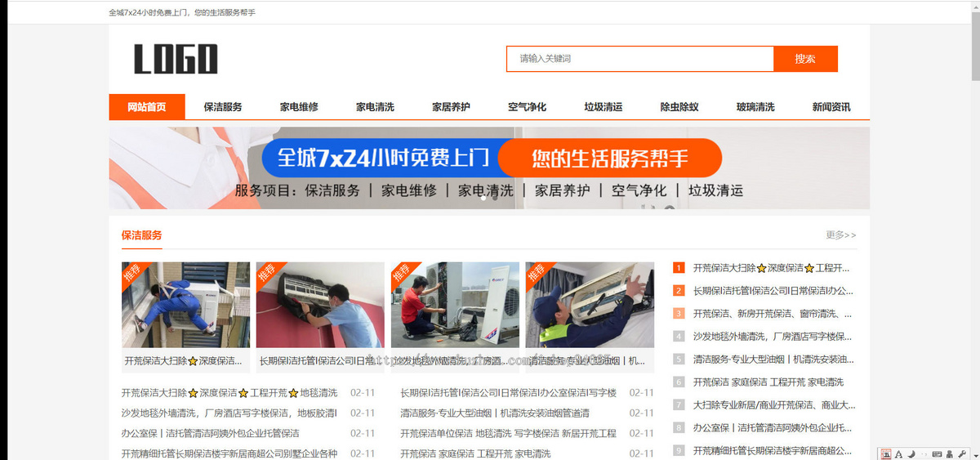The image size is (980, 460).
Task: Click the Wubi IME logo icon
Action: point(886,454)
